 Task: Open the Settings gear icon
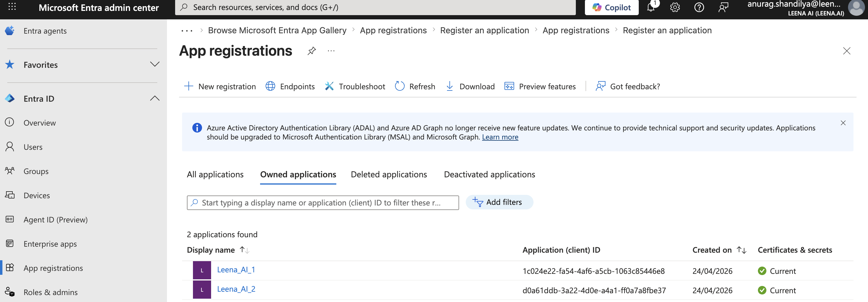point(675,7)
